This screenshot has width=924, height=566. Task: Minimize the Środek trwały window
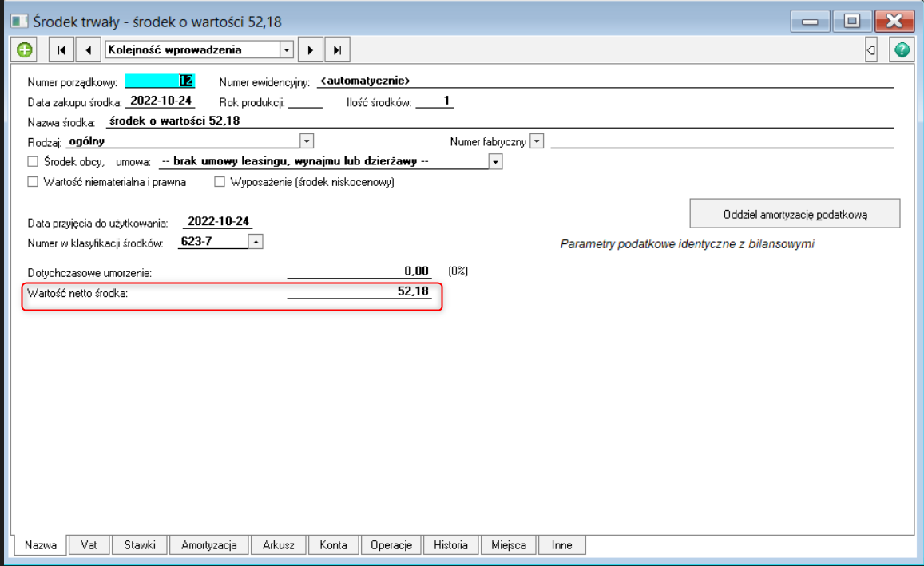point(810,22)
